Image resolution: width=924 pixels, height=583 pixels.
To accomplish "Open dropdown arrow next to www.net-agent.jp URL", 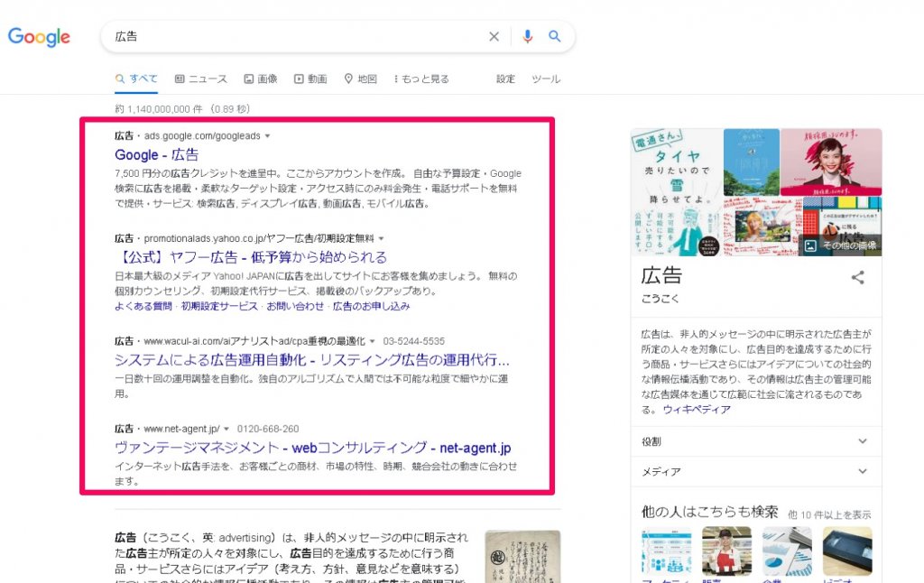I will (x=226, y=429).
